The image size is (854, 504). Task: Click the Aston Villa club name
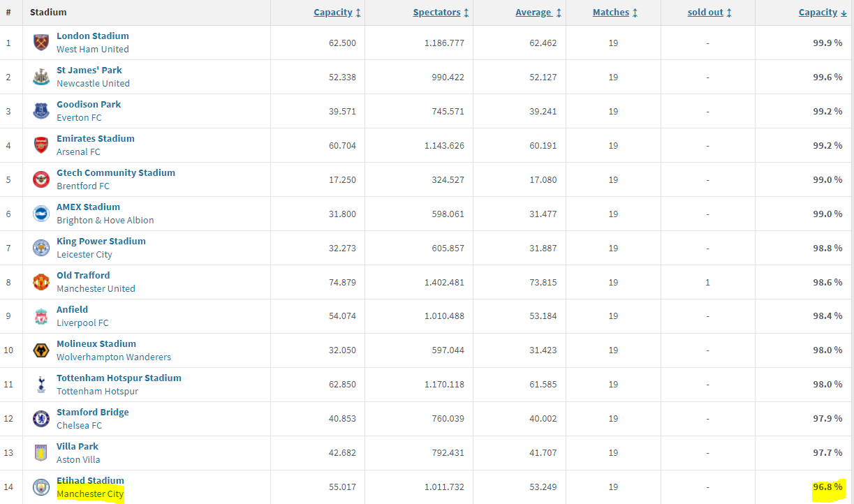[78, 460]
